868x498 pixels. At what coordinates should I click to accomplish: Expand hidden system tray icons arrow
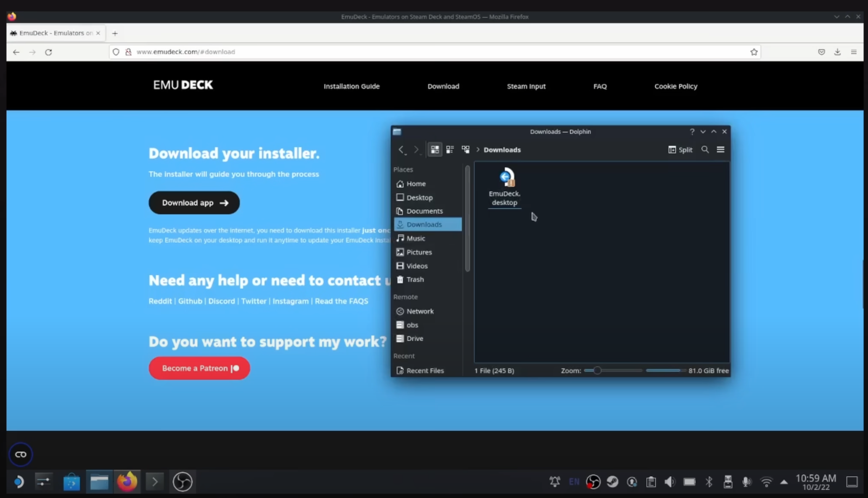(x=784, y=482)
